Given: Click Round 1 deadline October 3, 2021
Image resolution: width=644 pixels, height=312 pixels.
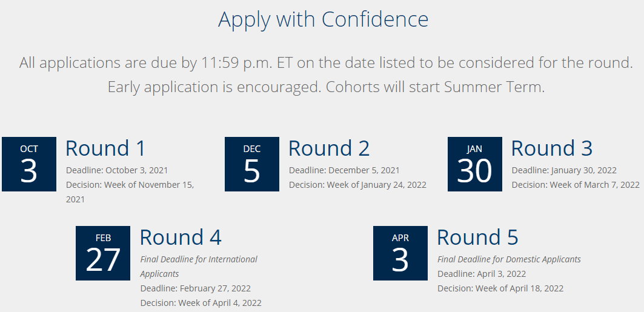Looking at the screenshot, I should coord(117,170).
